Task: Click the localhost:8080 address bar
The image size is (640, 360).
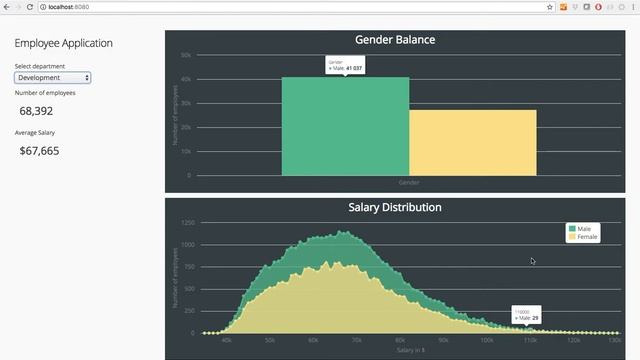Action: [296, 7]
